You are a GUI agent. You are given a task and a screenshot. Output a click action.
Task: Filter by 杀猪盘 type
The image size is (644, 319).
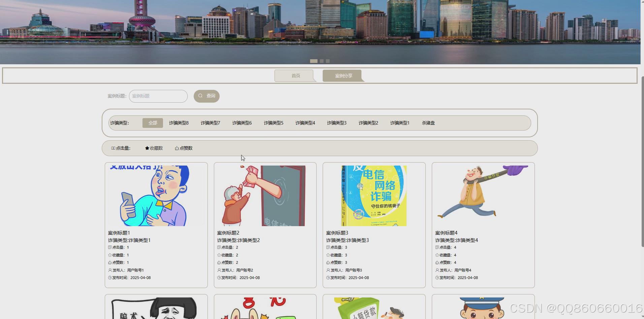pyautogui.click(x=428, y=123)
